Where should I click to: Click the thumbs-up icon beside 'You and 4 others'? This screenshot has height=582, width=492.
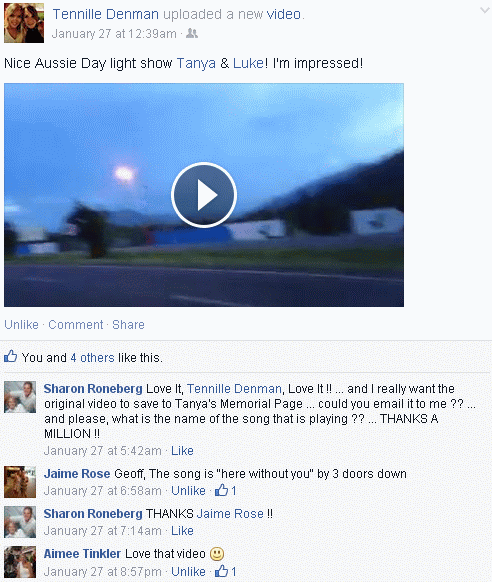point(10,357)
